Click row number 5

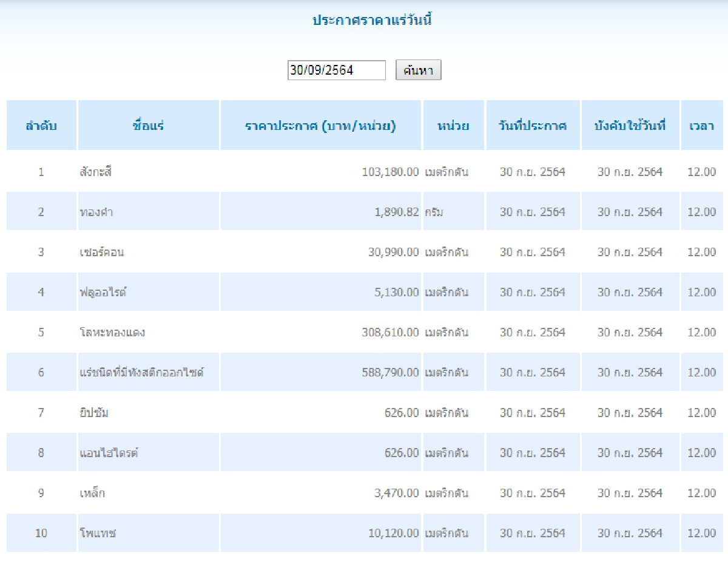point(41,332)
